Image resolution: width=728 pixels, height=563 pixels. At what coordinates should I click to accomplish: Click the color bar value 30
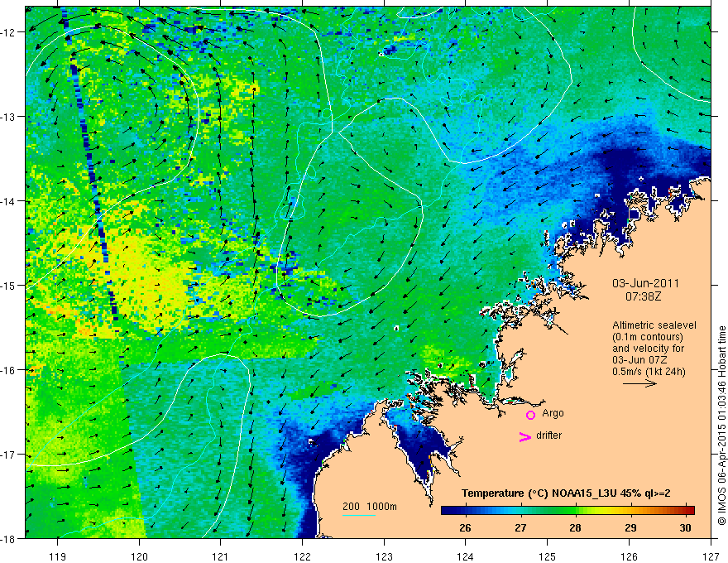pyautogui.click(x=685, y=527)
